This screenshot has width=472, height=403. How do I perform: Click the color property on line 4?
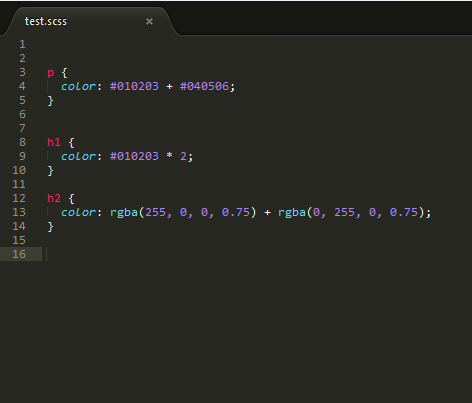pyautogui.click(x=79, y=86)
